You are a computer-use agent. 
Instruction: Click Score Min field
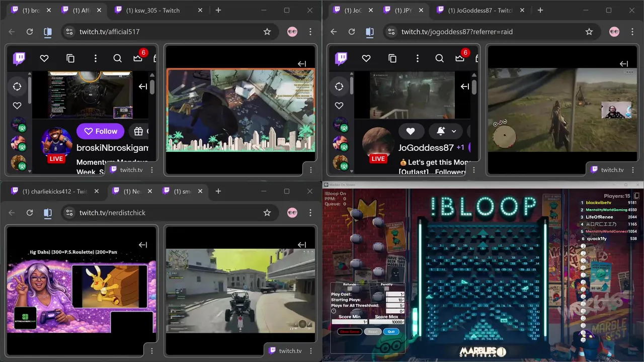(350, 322)
